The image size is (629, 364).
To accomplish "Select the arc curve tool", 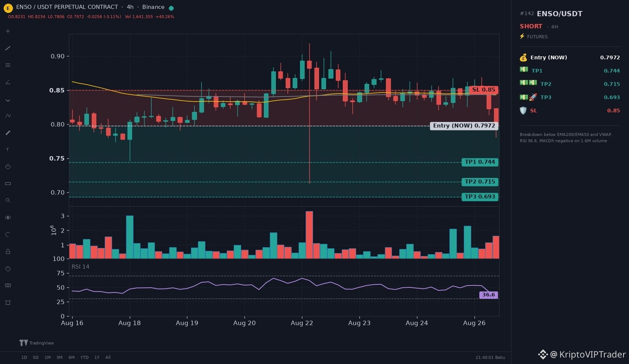I will tap(8, 99).
